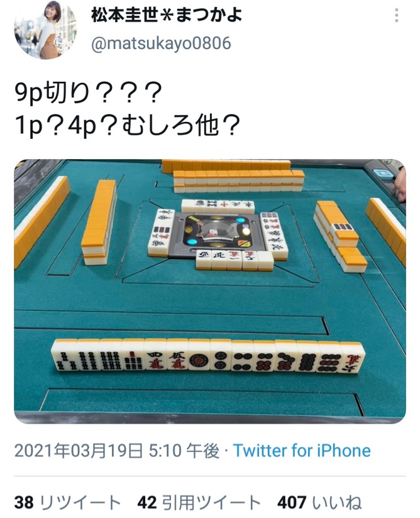Viewport: 420px width, 518px height.
Task: Tap the rightmost 六萬 tile in the hand
Action: [353, 358]
